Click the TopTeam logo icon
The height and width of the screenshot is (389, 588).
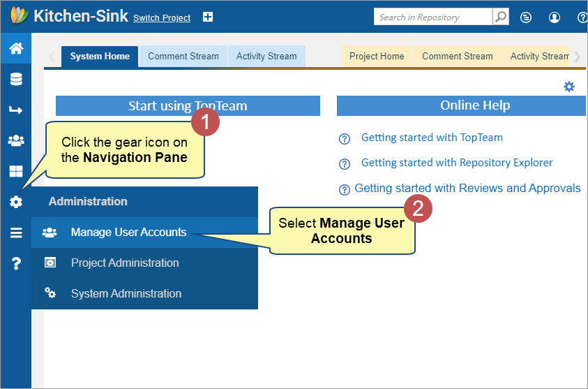click(x=20, y=16)
